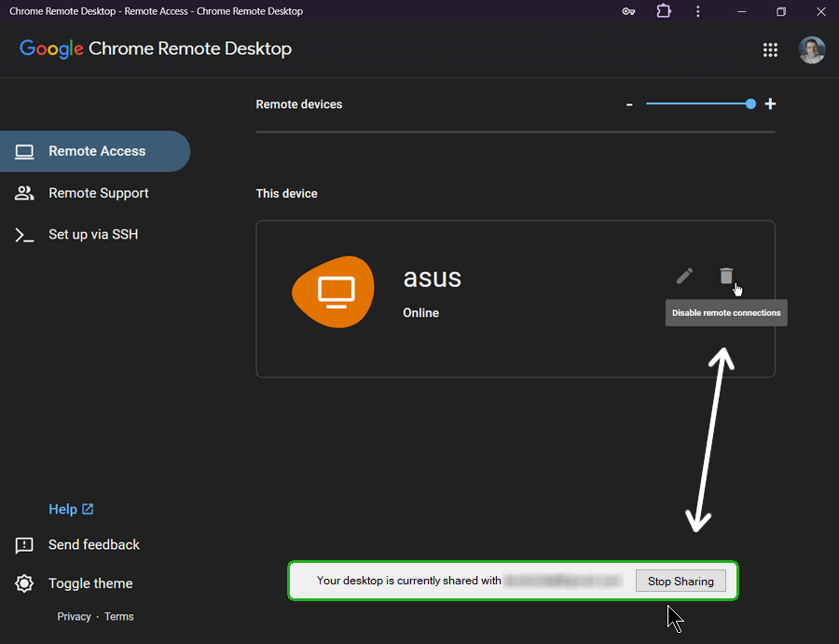Click the device size slider handle

(x=750, y=103)
